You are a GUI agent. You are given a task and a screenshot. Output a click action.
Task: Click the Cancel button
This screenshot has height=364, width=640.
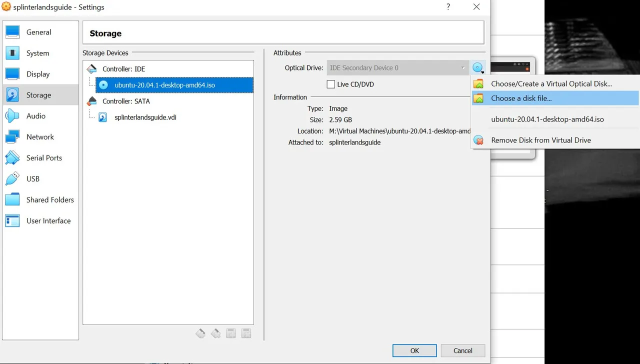tap(463, 350)
